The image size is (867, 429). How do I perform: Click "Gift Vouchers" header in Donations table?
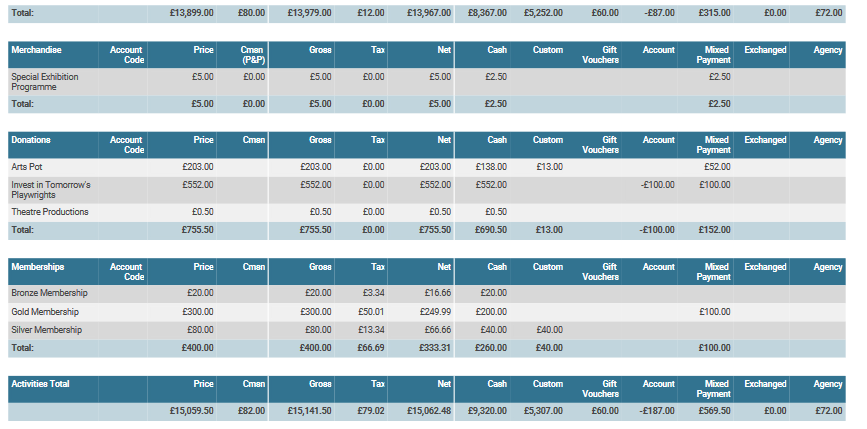point(600,145)
